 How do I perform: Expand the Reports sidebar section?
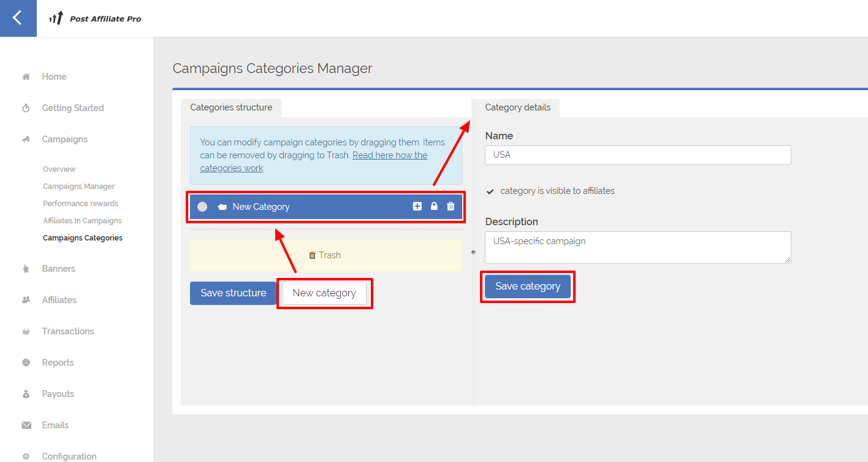click(x=58, y=363)
